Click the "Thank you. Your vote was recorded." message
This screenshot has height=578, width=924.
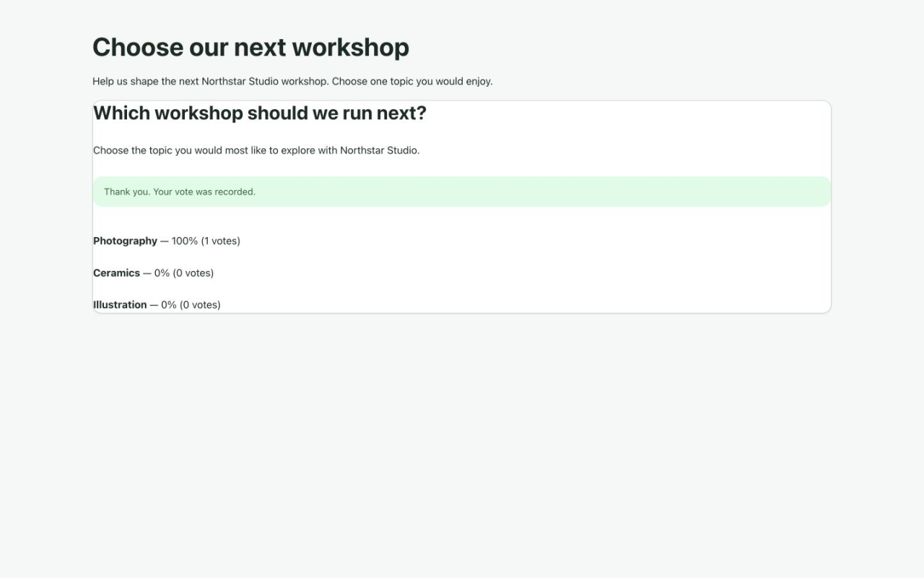(462, 191)
